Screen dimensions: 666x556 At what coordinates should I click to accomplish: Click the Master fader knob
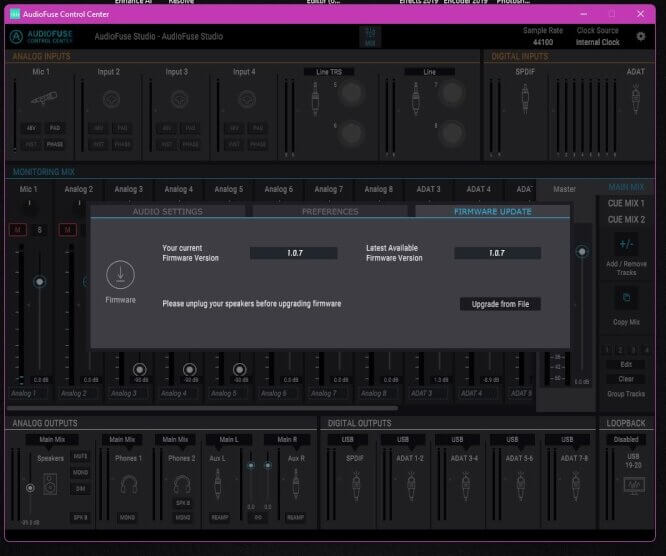point(582,252)
